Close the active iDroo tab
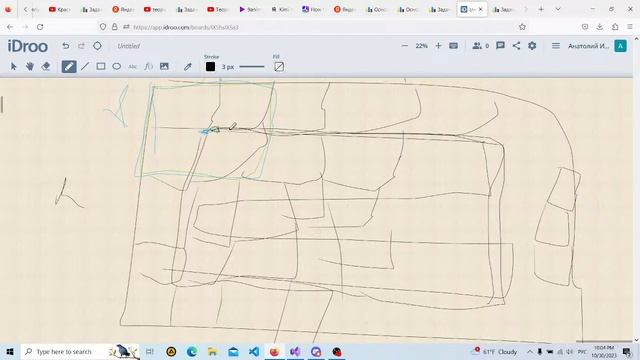640x360 pixels. click(x=480, y=9)
